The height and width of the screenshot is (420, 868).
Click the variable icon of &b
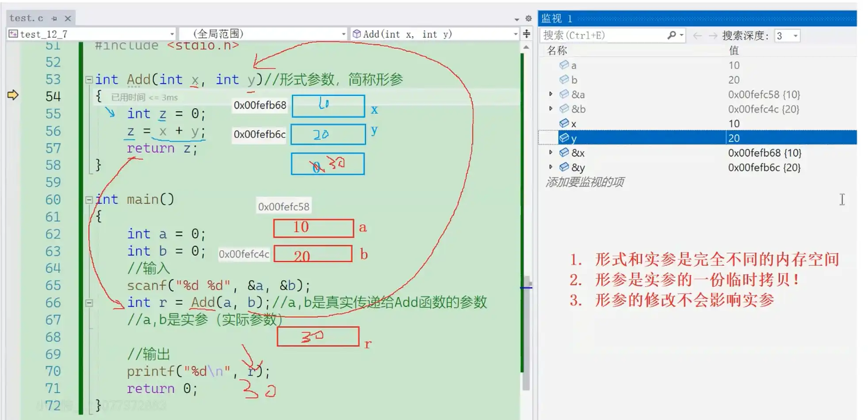564,109
